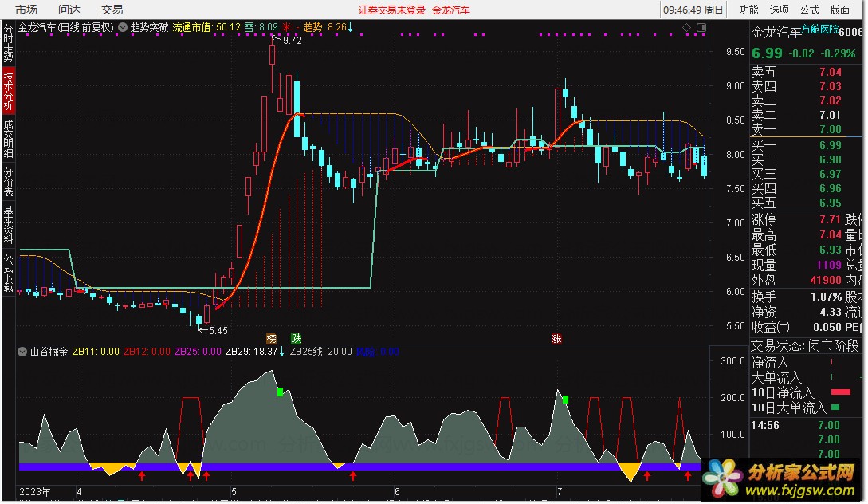
Task: Select the 卖四 7.03 order row
Action: pos(806,86)
